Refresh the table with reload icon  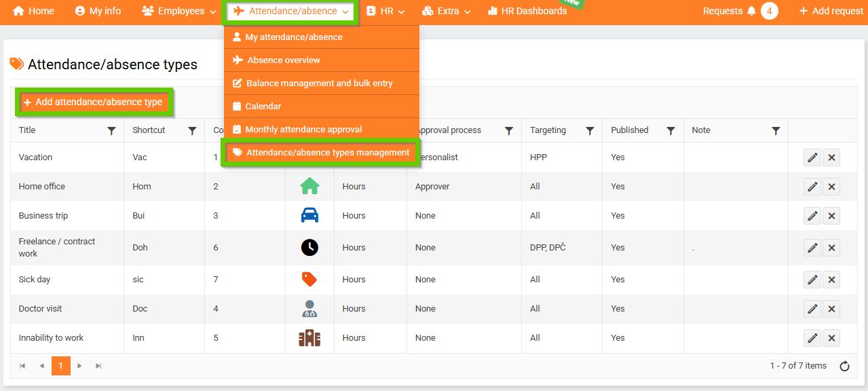[844, 367]
